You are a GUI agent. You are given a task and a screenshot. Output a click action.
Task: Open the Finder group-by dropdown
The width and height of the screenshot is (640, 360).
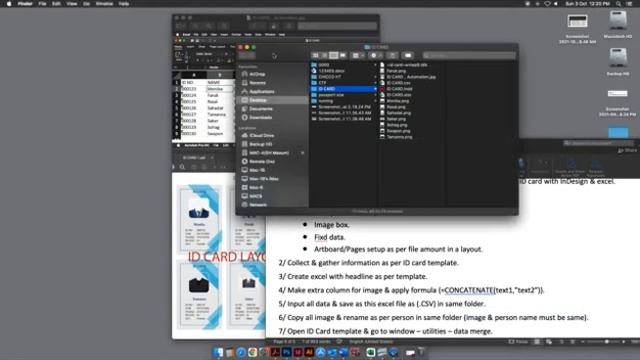[x=358, y=56]
